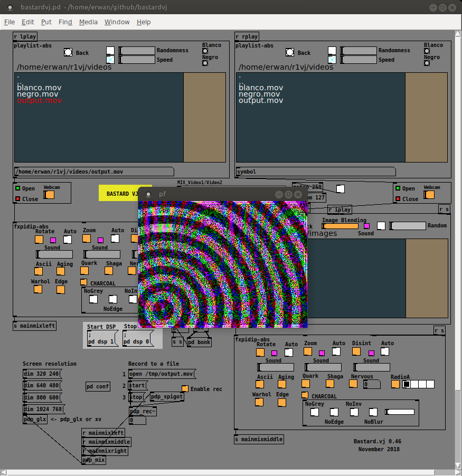Screen dimensions: 462x476
Task: Click magenta Sound bang under right Rotate
Action: click(x=274, y=353)
